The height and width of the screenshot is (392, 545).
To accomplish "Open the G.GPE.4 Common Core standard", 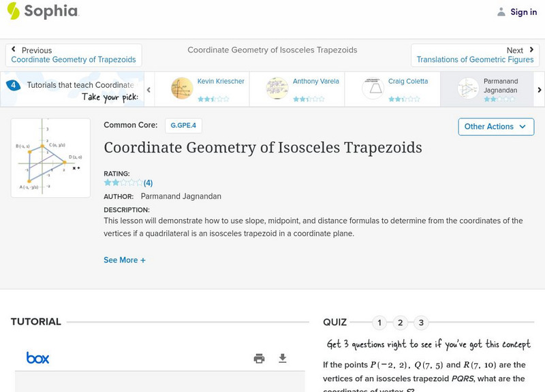I will 183,126.
